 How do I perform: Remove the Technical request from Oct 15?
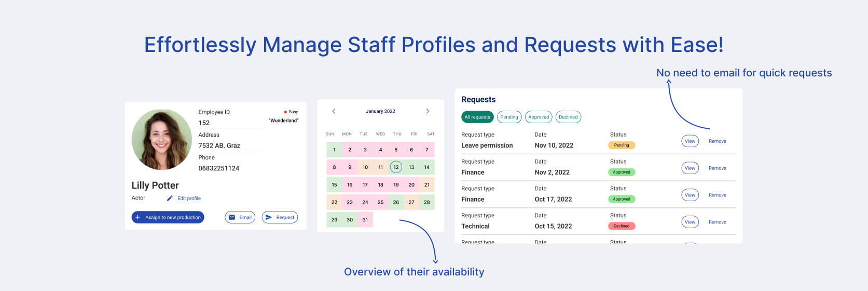(x=717, y=222)
